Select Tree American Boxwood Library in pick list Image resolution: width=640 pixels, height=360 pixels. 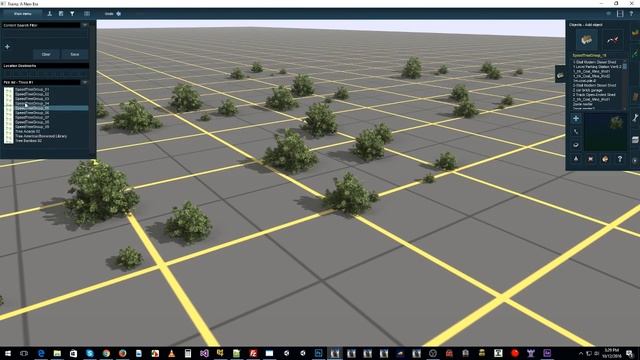pyautogui.click(x=41, y=136)
